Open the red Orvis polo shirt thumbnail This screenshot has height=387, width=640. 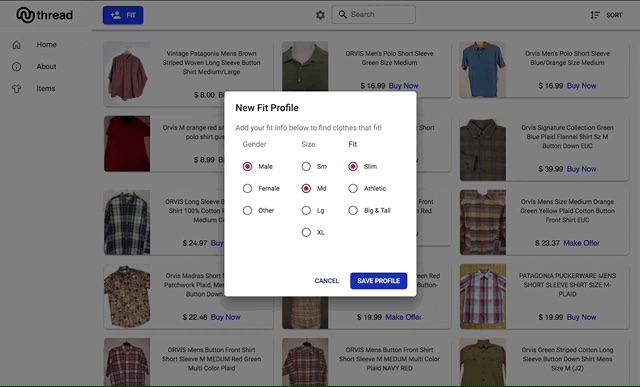tap(127, 144)
